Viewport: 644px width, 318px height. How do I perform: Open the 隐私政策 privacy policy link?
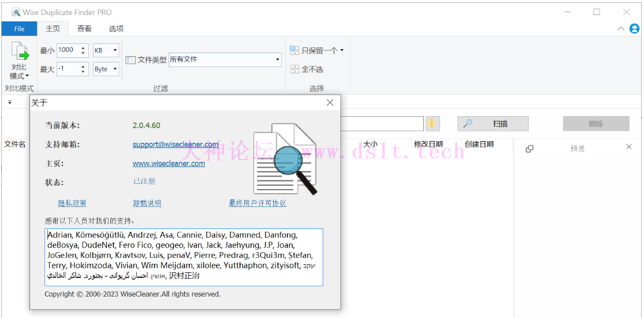coord(72,203)
